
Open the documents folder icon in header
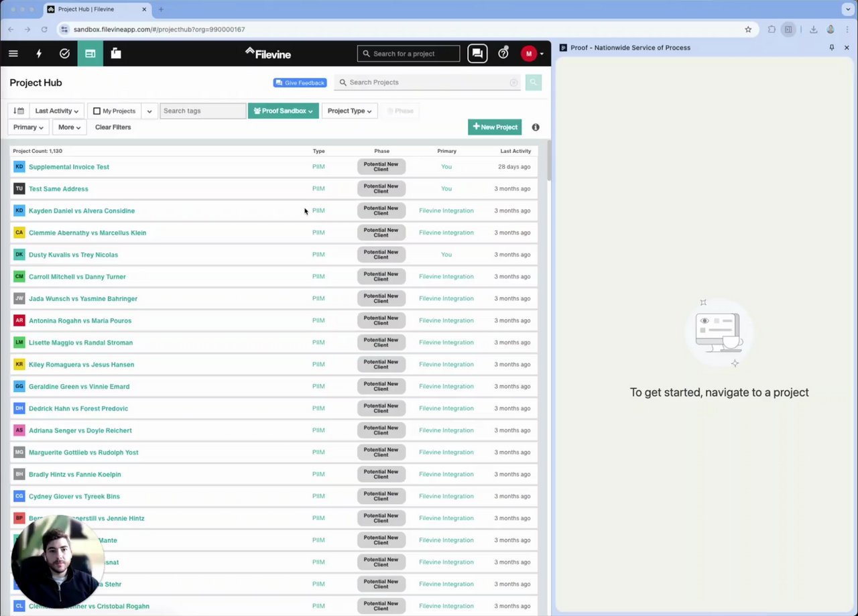point(116,54)
